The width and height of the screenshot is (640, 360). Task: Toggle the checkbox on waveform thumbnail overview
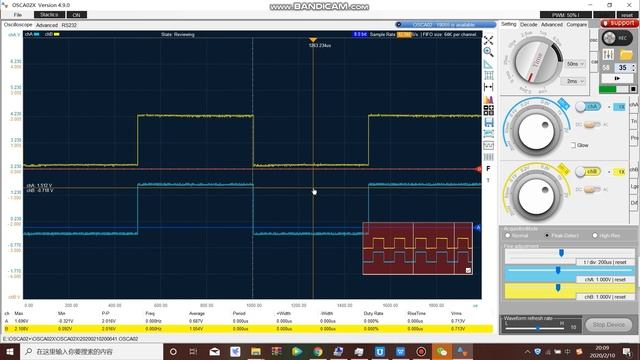point(468,270)
